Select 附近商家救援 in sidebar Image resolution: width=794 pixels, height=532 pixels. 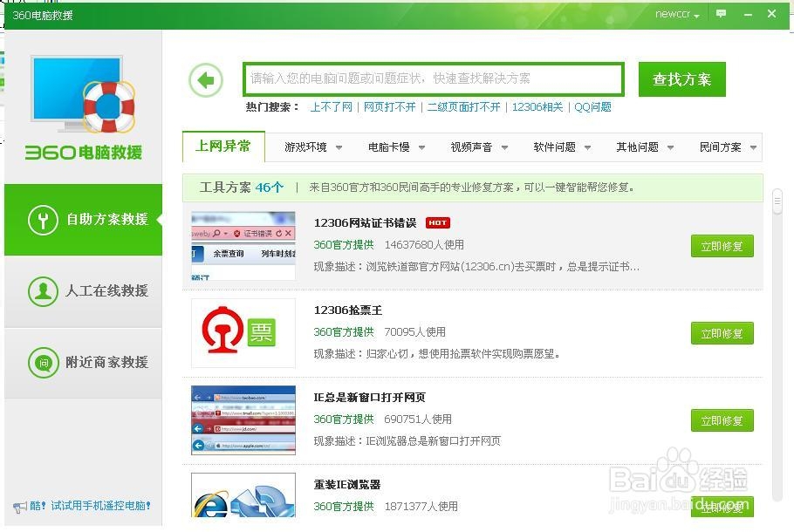tap(83, 363)
